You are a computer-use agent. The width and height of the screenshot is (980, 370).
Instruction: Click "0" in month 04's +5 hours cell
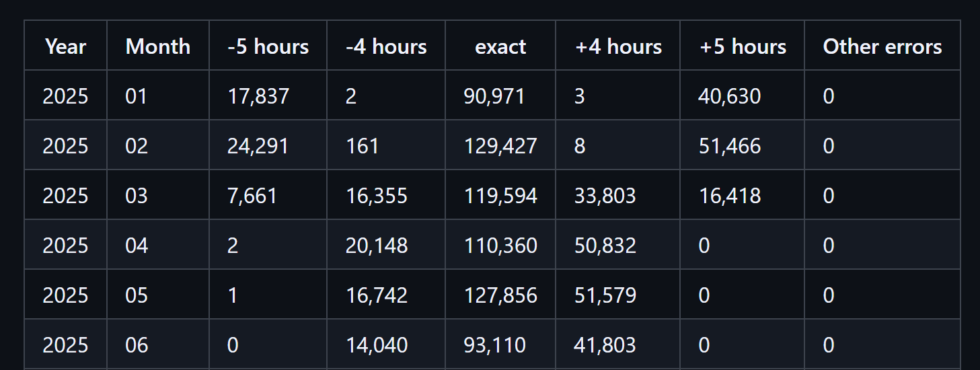point(704,246)
